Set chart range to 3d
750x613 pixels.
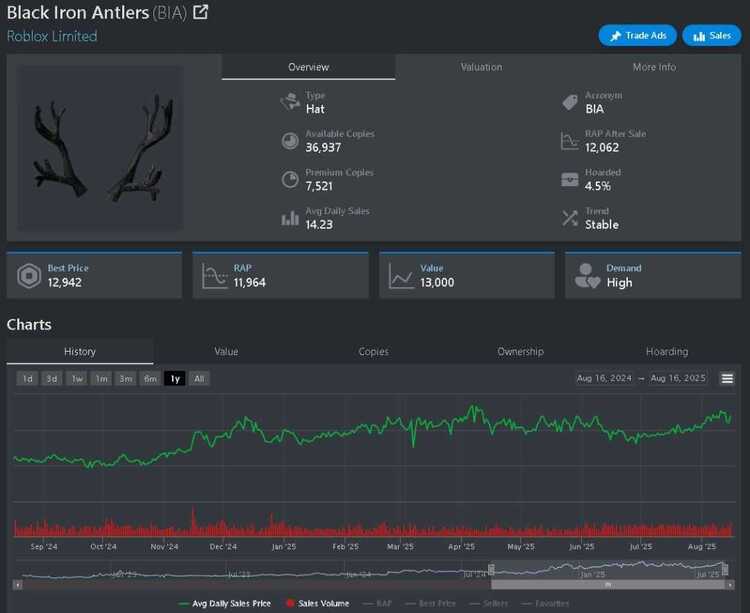(52, 379)
